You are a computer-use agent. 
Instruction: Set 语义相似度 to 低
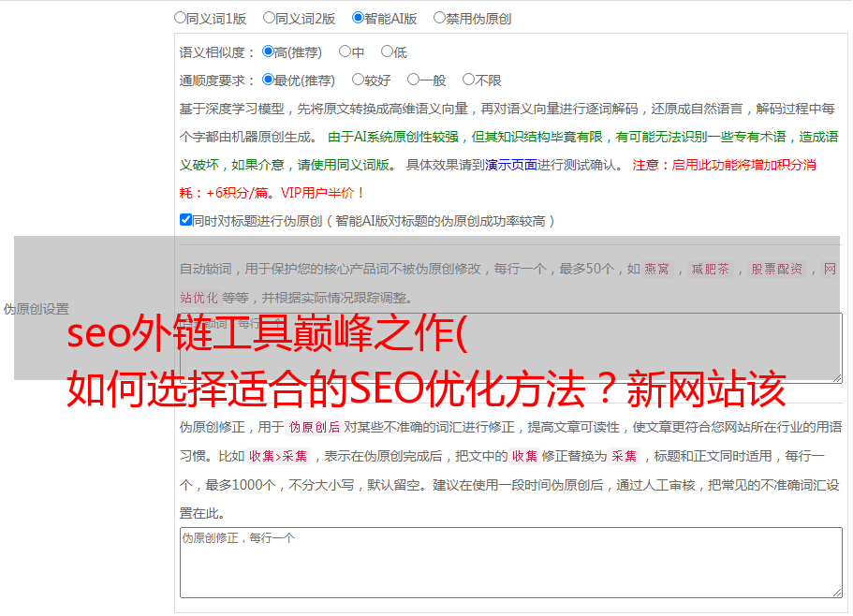tap(387, 51)
